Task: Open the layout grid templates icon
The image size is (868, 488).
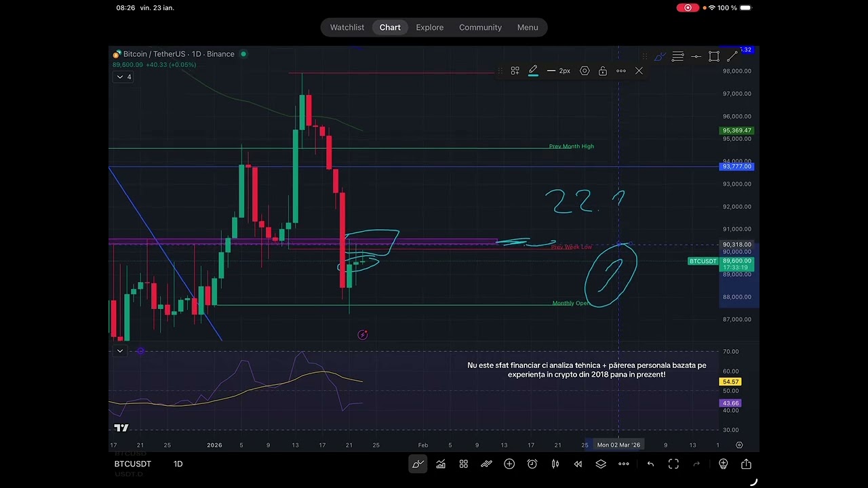Action: pyautogui.click(x=464, y=464)
